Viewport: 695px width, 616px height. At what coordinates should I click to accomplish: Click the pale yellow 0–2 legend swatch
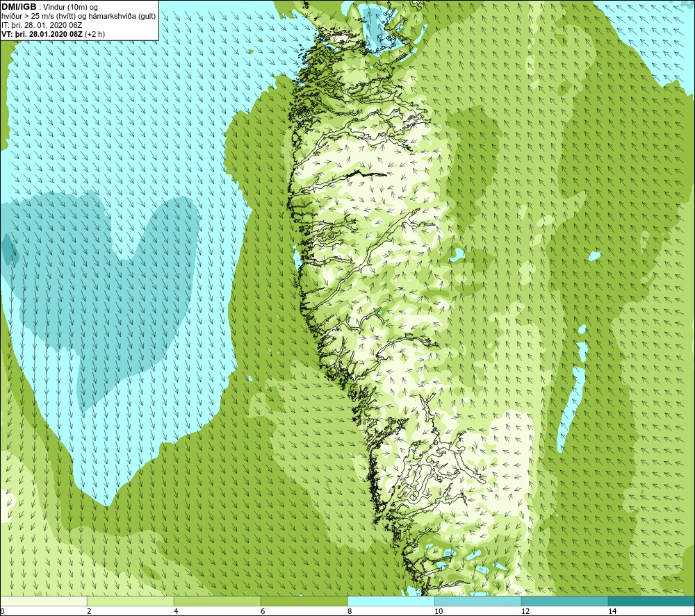43,601
